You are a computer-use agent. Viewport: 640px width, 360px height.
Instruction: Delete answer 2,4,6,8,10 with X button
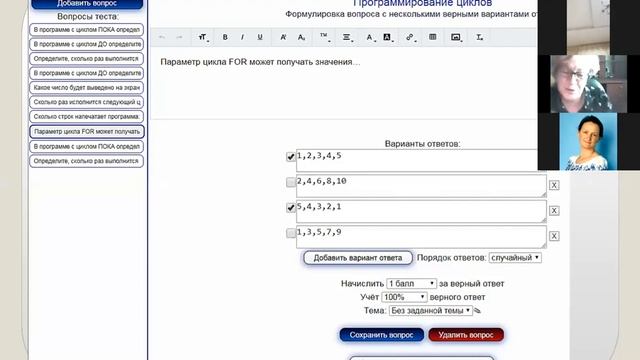(x=554, y=185)
